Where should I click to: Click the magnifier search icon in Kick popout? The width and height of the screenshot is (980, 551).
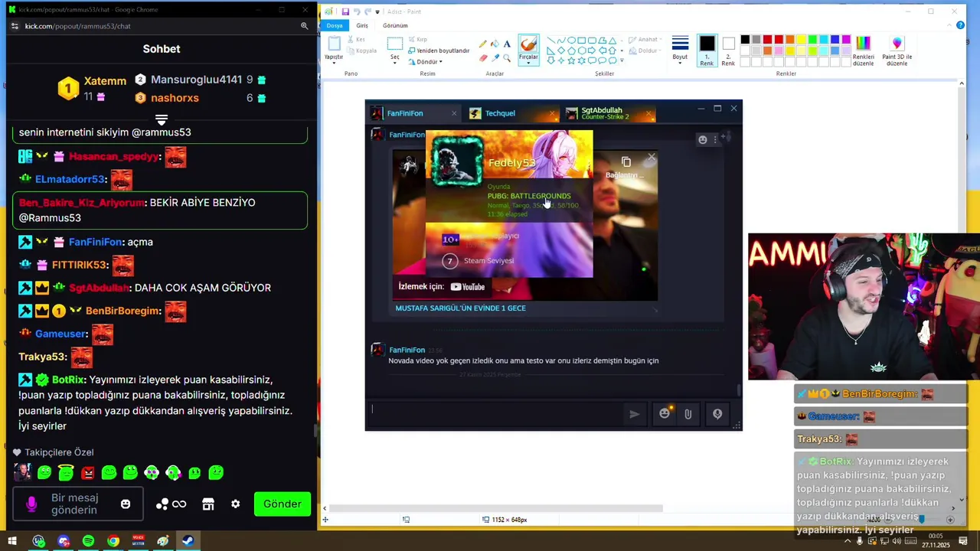(304, 26)
